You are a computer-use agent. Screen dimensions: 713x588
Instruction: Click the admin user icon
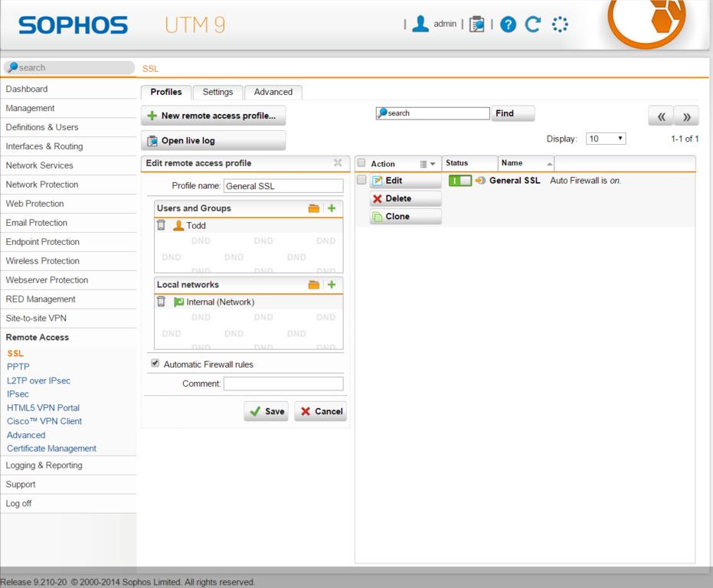pos(420,24)
